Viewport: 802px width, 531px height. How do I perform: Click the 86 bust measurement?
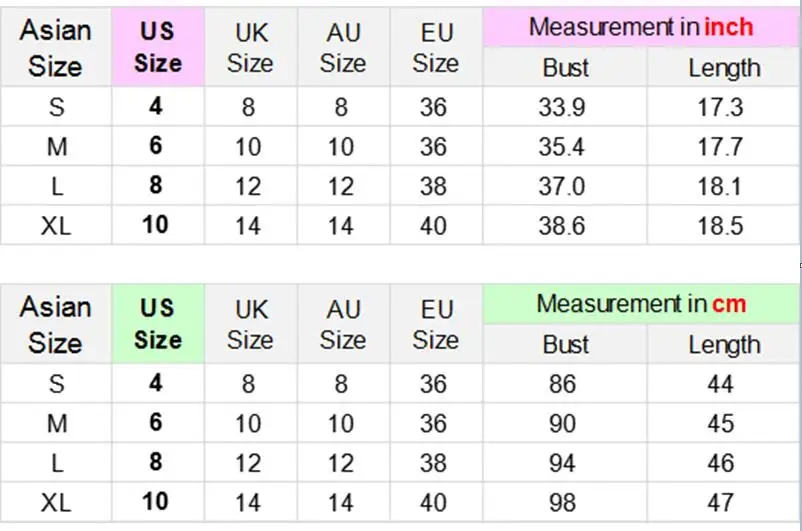(562, 384)
